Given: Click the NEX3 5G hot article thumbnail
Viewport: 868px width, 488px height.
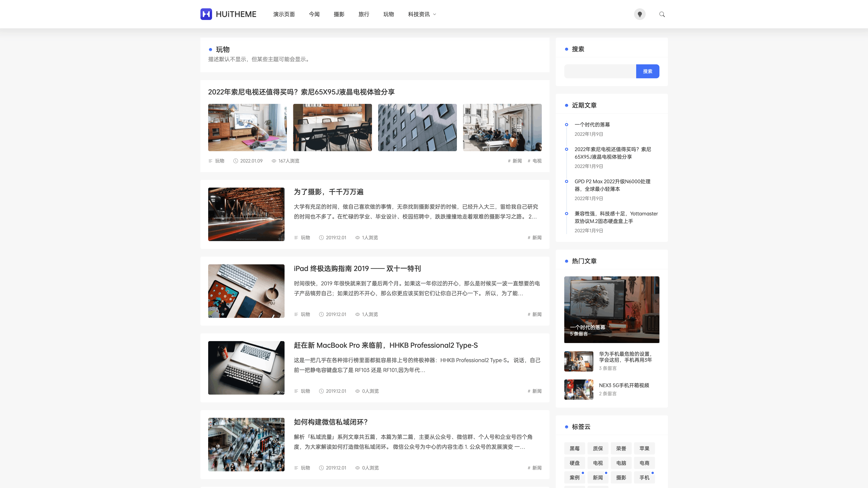Looking at the screenshot, I should point(579,390).
